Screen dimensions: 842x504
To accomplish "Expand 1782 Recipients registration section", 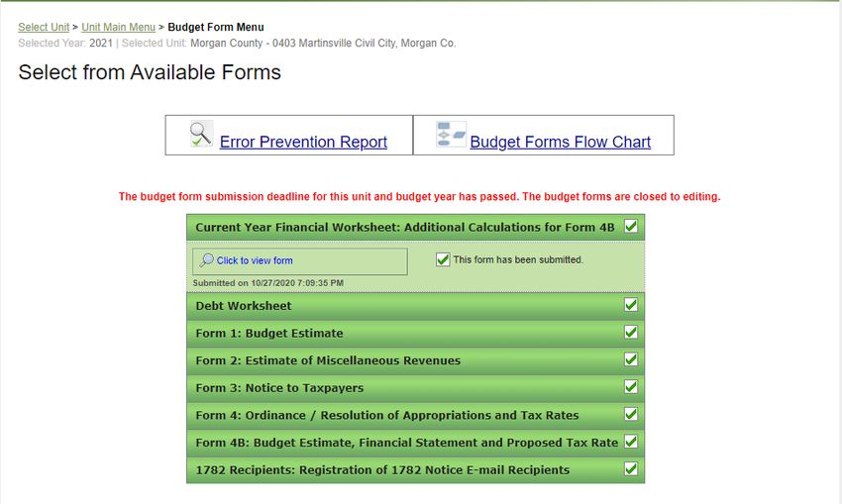I will pyautogui.click(x=415, y=470).
